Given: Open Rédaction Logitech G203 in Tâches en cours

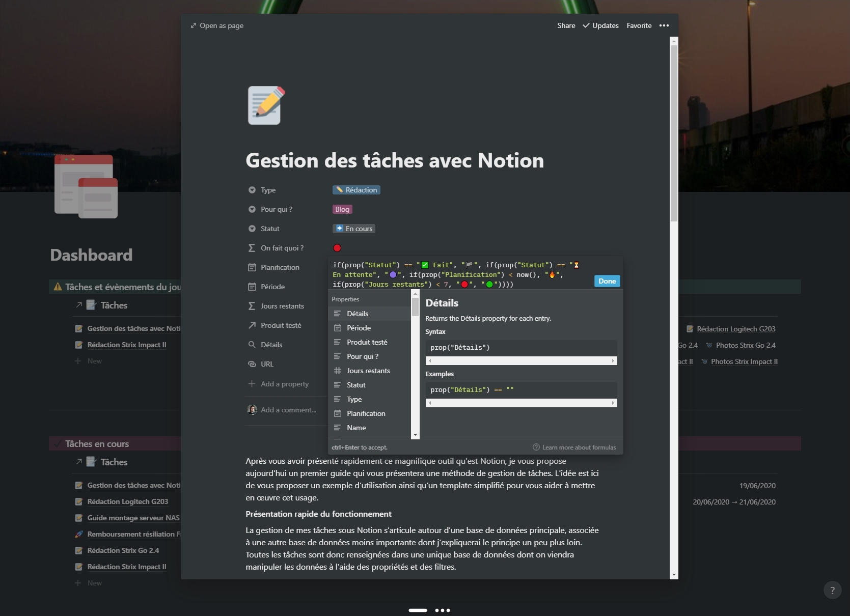Looking at the screenshot, I should (128, 501).
